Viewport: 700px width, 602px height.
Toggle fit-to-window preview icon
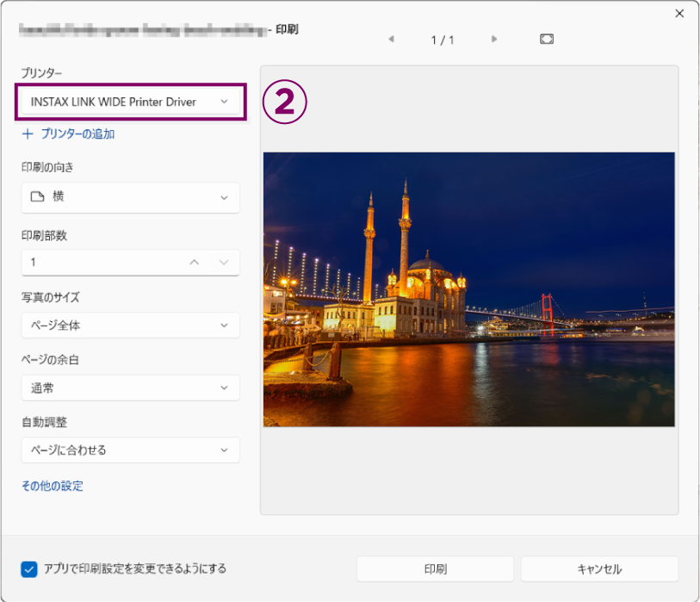(x=547, y=40)
